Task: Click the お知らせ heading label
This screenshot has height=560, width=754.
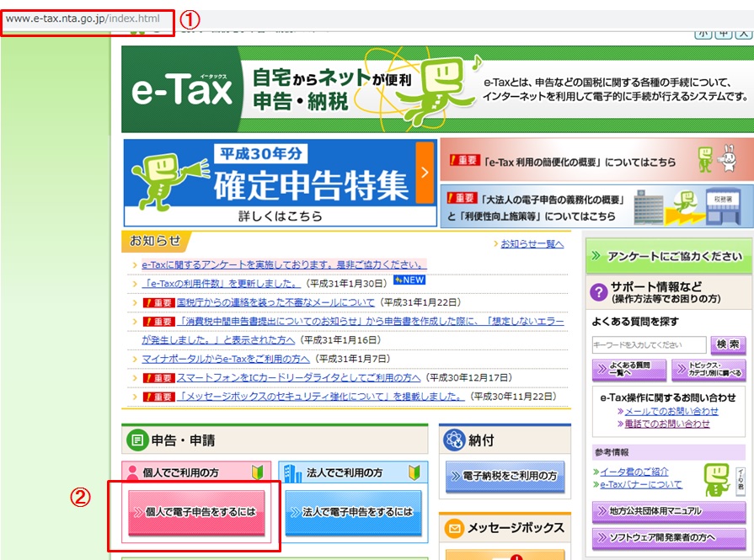Action: coord(155,241)
